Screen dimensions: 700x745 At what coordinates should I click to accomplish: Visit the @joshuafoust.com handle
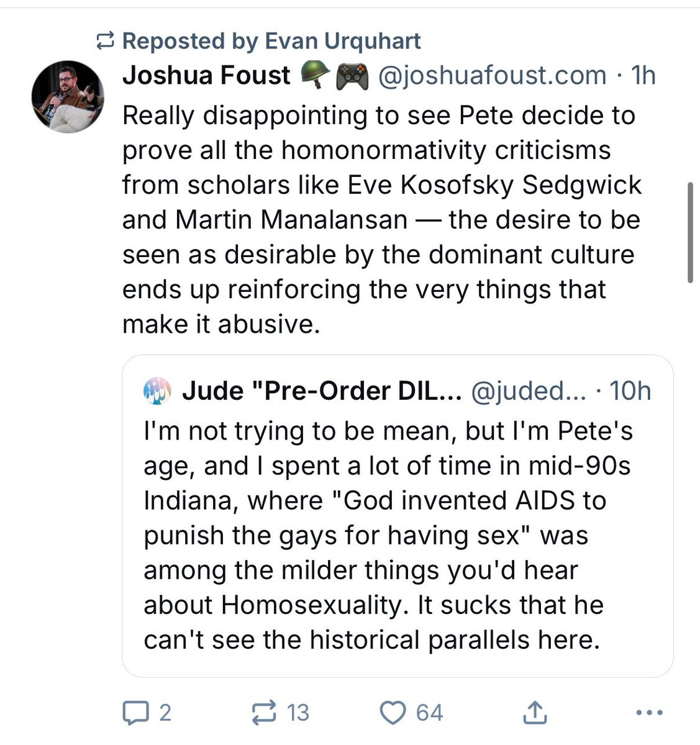(x=492, y=76)
